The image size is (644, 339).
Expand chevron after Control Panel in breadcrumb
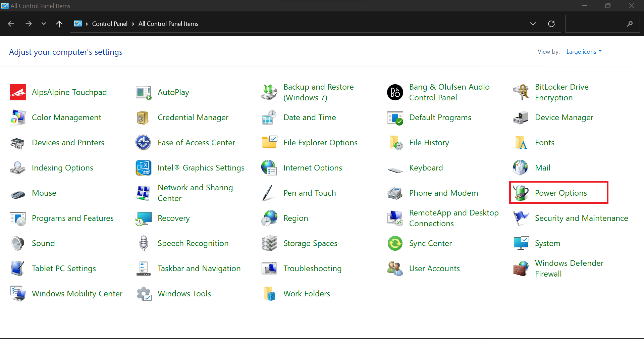[133, 24]
